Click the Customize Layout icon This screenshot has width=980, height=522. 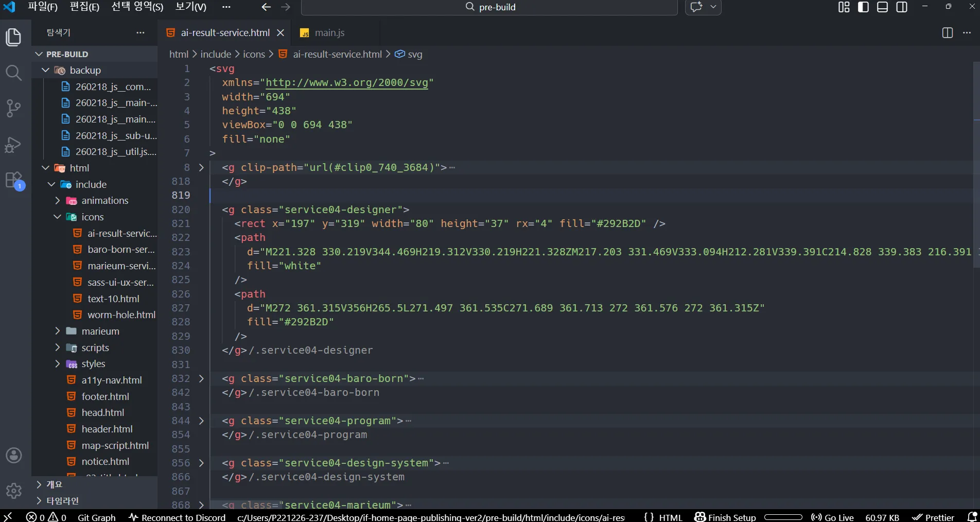(844, 7)
